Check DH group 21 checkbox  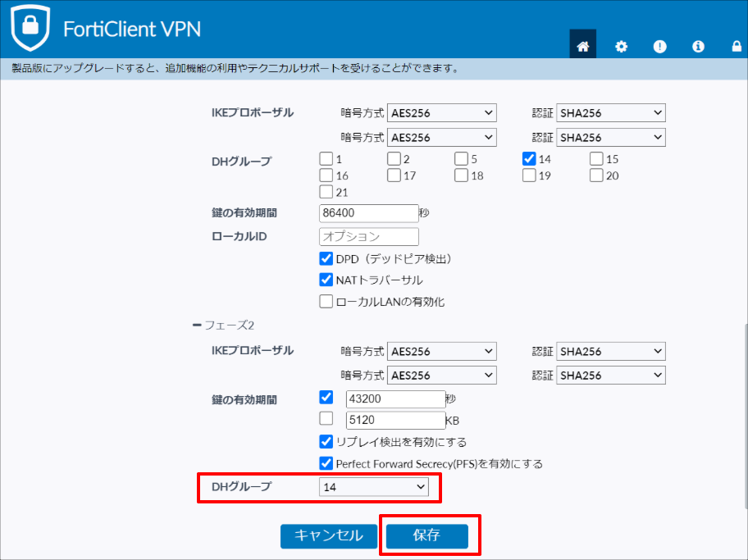coord(326,192)
